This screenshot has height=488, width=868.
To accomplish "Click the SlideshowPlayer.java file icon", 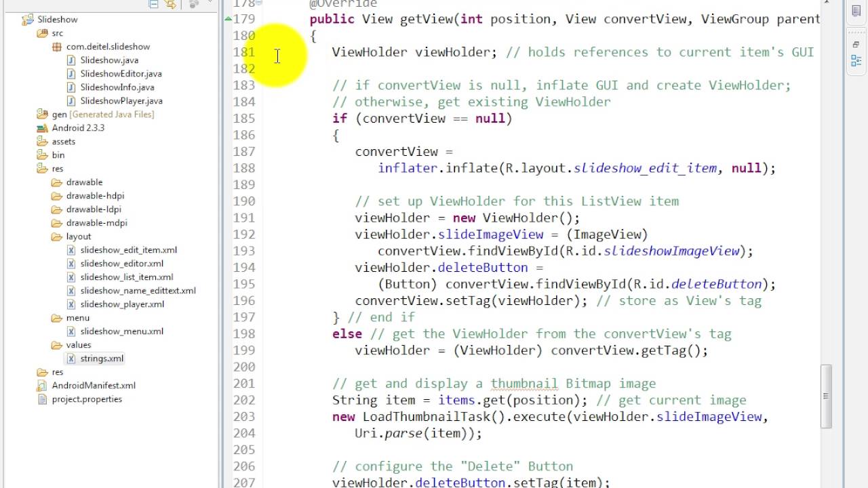I will coord(72,101).
